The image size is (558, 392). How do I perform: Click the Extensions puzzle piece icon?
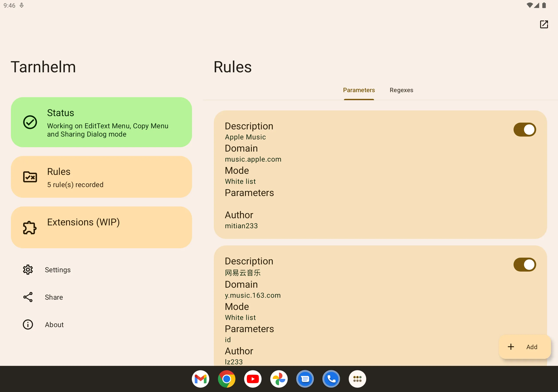[30, 227]
